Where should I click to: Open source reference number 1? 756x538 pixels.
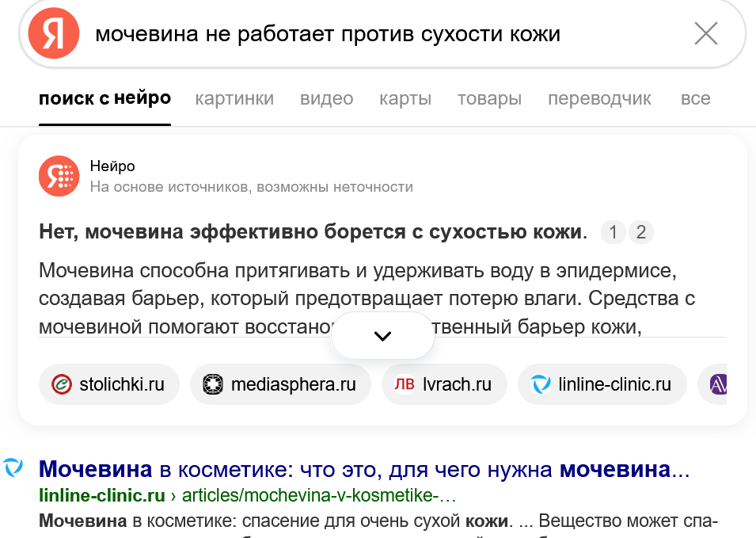(613, 232)
